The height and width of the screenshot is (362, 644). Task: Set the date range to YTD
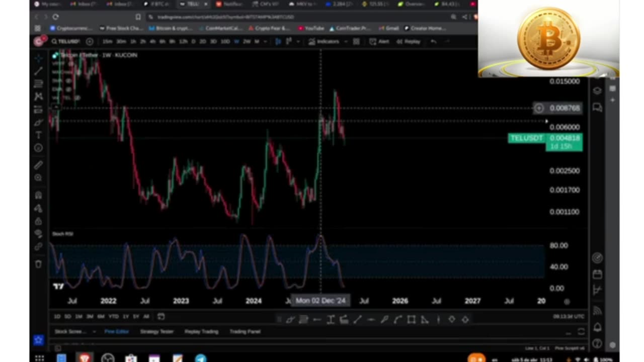coord(113,316)
